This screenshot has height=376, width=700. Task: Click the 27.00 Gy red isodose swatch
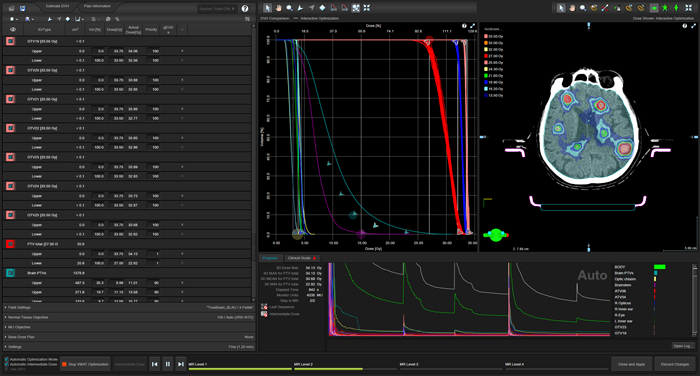[x=486, y=56]
